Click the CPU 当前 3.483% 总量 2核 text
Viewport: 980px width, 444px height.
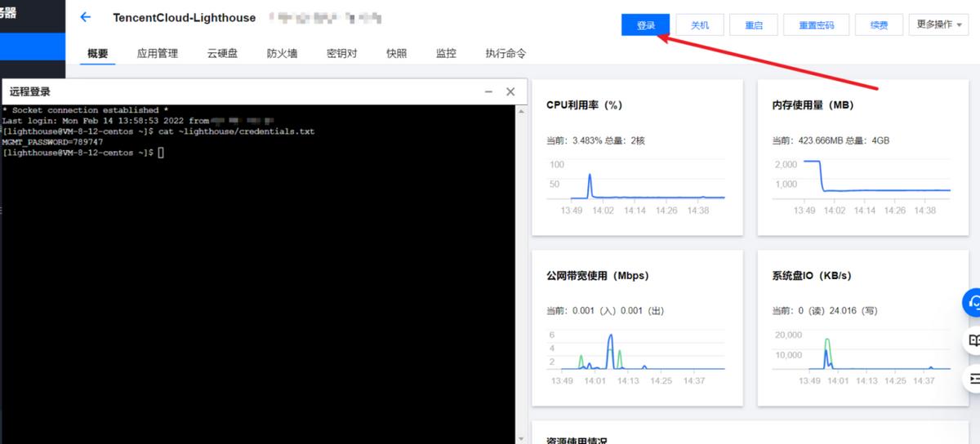[x=595, y=140]
